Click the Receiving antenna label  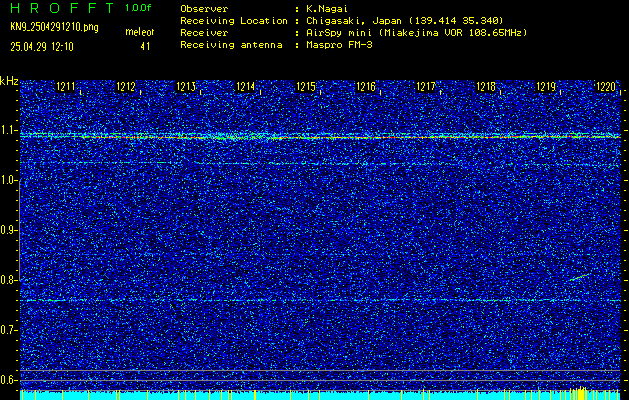(231, 45)
